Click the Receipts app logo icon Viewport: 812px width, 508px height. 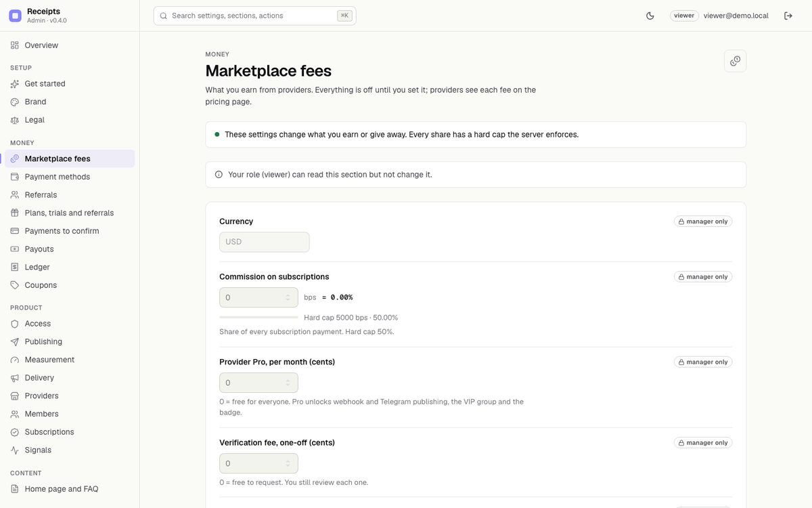click(x=15, y=16)
